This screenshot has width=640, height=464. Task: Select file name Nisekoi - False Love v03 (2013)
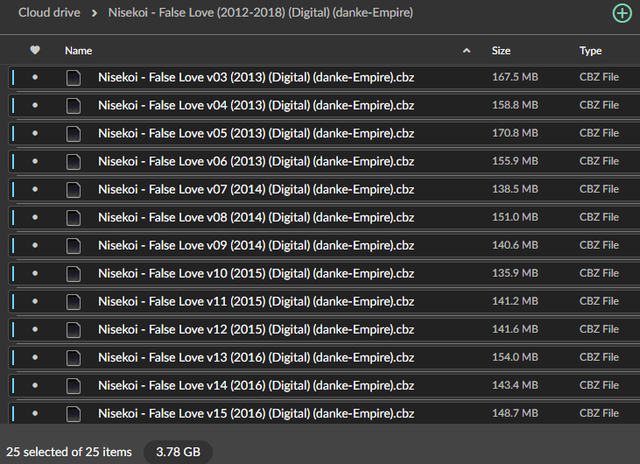pyautogui.click(x=256, y=78)
